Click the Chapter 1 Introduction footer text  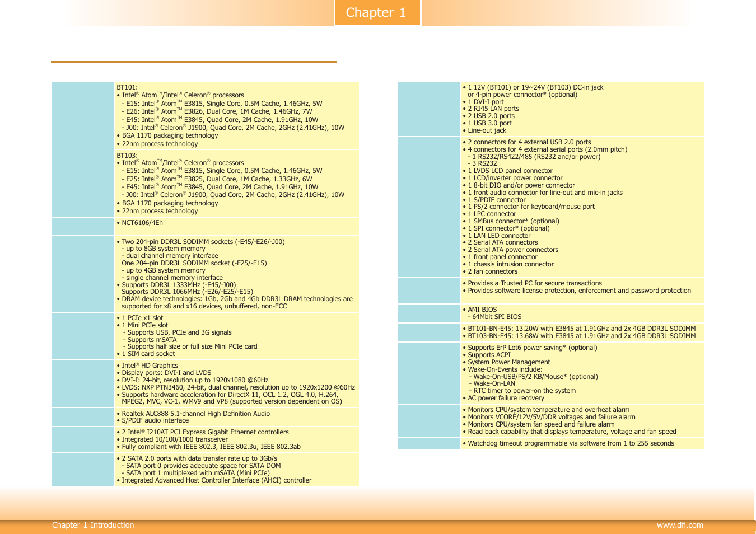93,525
